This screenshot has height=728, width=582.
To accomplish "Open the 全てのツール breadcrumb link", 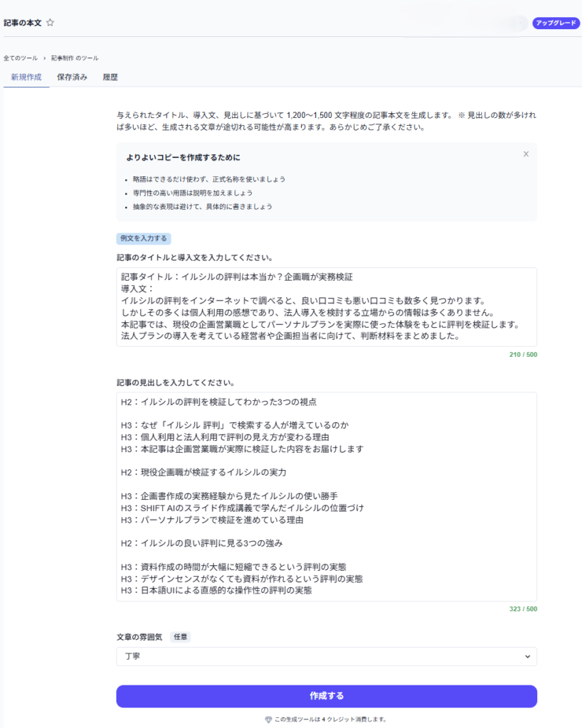I will point(21,58).
